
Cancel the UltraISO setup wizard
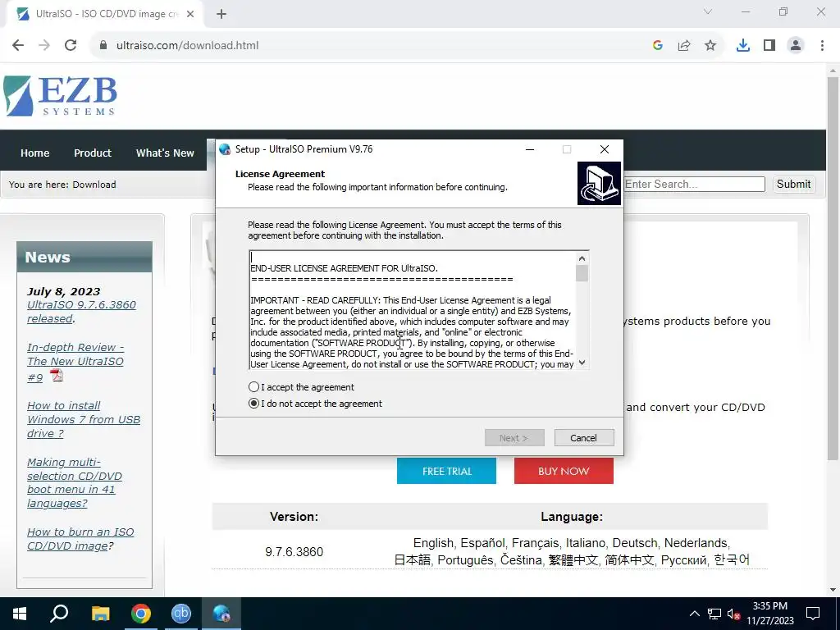pyautogui.click(x=584, y=438)
